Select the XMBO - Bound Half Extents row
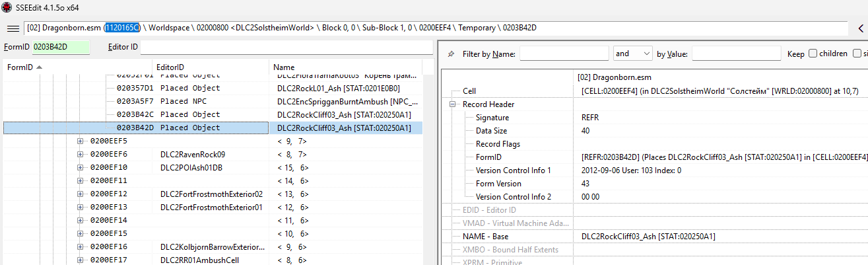 653,250
